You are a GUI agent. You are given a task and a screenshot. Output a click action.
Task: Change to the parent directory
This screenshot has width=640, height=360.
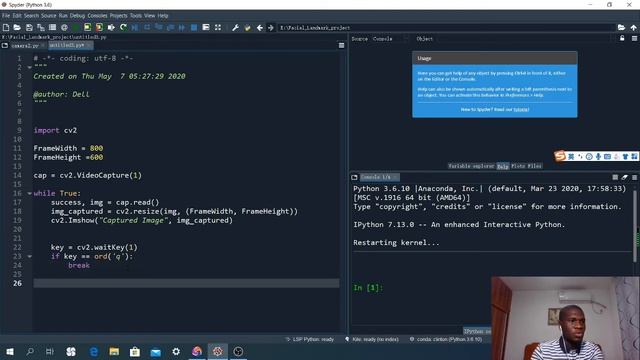coord(633,27)
